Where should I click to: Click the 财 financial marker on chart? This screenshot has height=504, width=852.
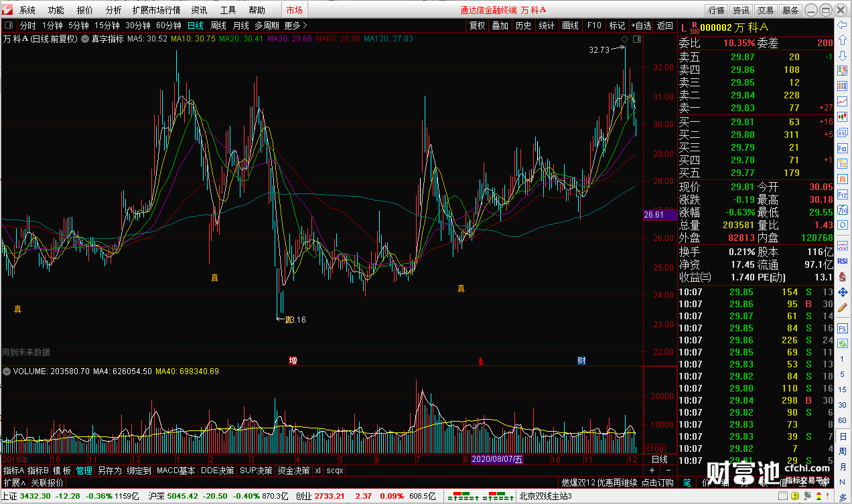pos(581,360)
